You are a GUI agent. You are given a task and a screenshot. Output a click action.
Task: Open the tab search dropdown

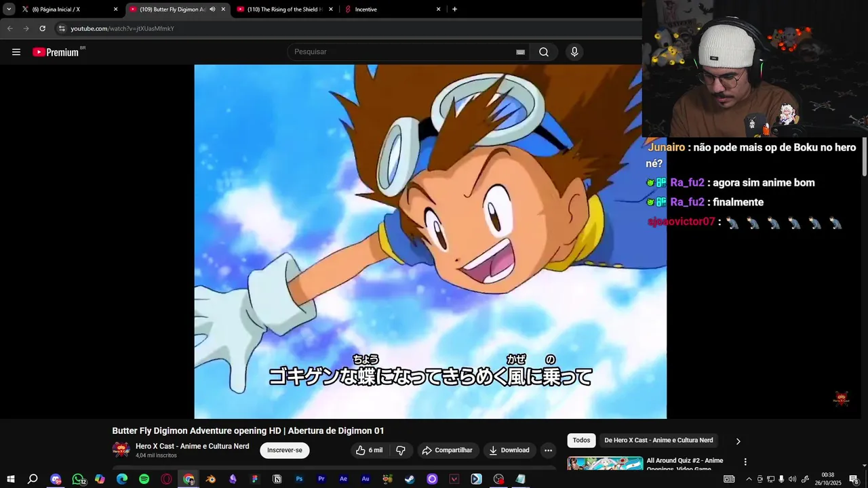pos(9,9)
